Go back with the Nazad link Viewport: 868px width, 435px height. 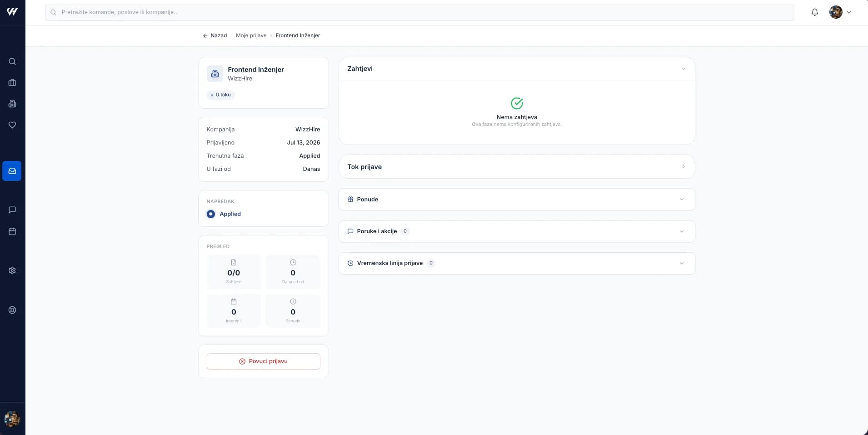215,35
